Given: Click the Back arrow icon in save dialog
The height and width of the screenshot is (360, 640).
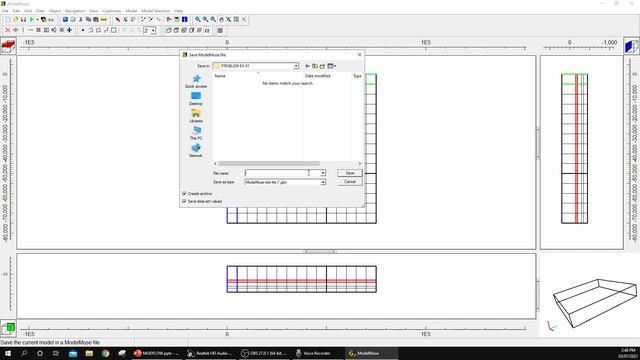Looking at the screenshot, I should (x=307, y=66).
